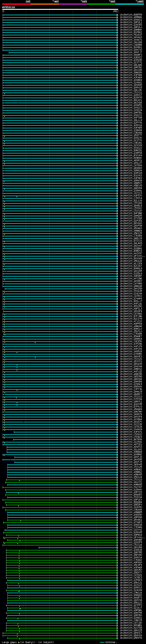The width and height of the screenshot is (146, 644).
Task: Click the purple ~60% identity legend segment
Action: tap(73, 4)
